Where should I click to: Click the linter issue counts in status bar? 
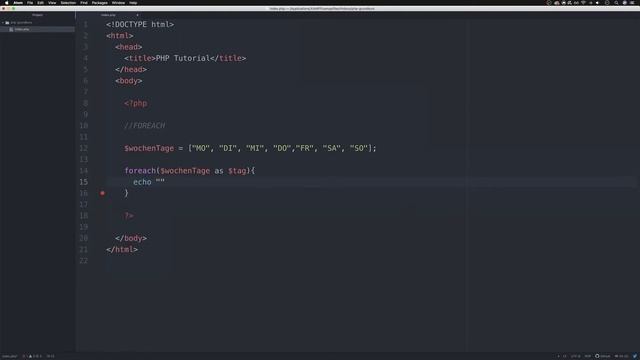coord(32,356)
